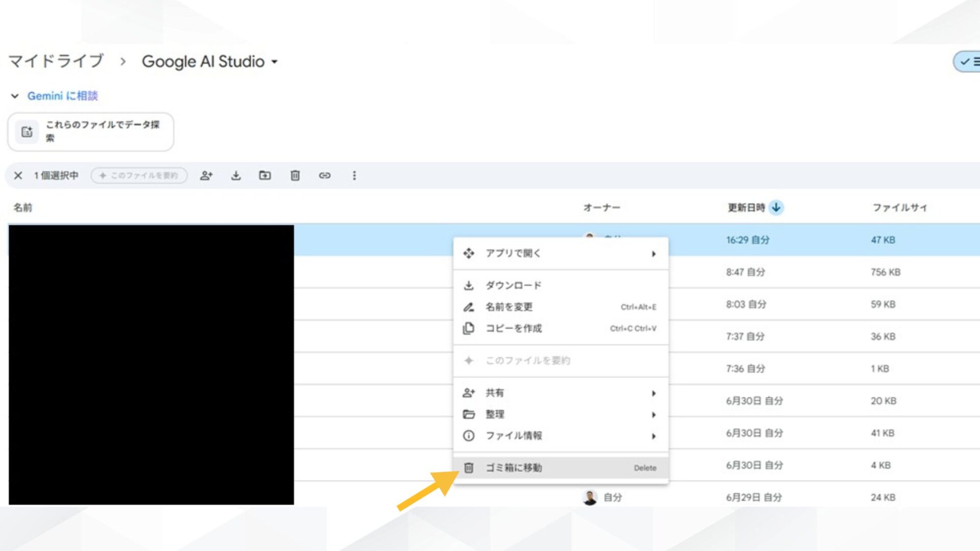Click the X to deselect the file
The width and height of the screenshot is (980, 551).
[18, 176]
